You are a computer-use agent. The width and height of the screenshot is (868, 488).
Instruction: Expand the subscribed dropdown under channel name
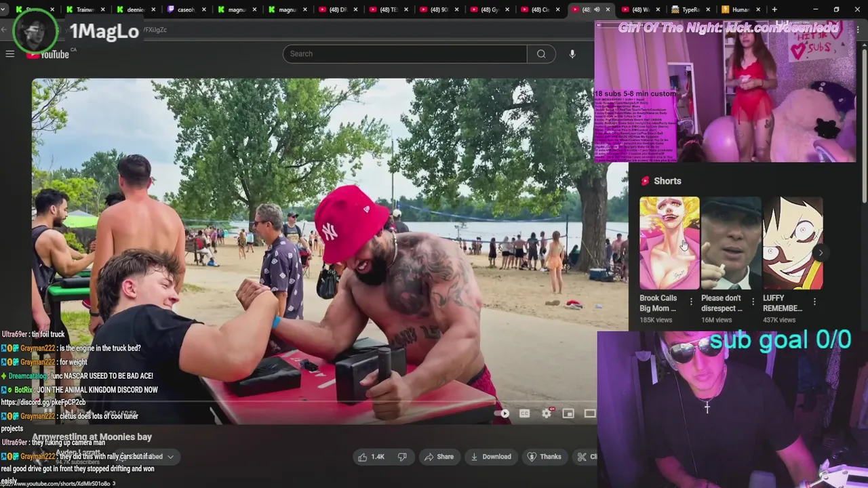coord(170,457)
